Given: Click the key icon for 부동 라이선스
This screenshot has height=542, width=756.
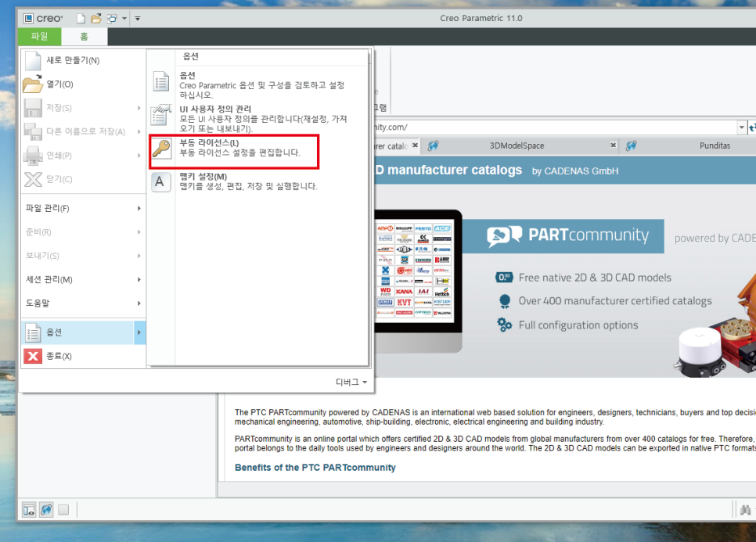Looking at the screenshot, I should pos(161,149).
